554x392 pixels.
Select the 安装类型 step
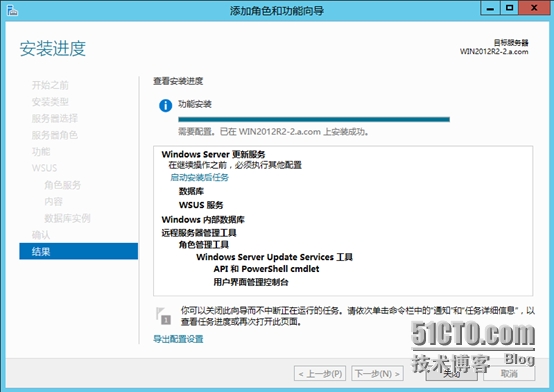click(50, 102)
